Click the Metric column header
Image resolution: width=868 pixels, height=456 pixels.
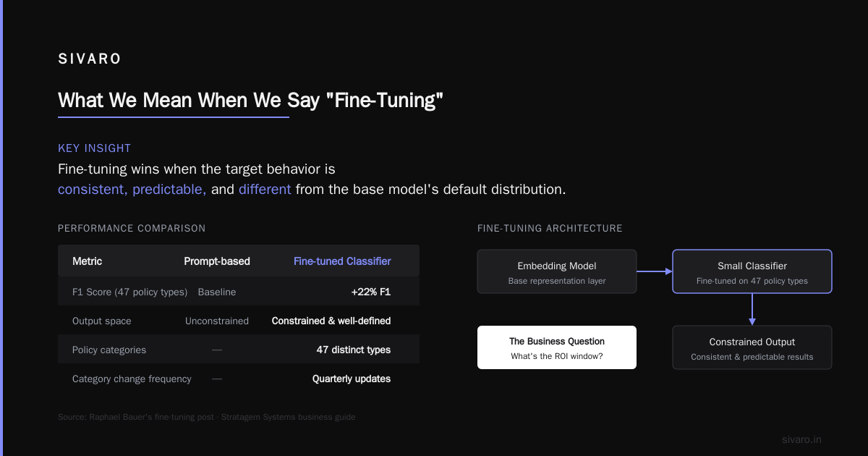click(x=88, y=261)
